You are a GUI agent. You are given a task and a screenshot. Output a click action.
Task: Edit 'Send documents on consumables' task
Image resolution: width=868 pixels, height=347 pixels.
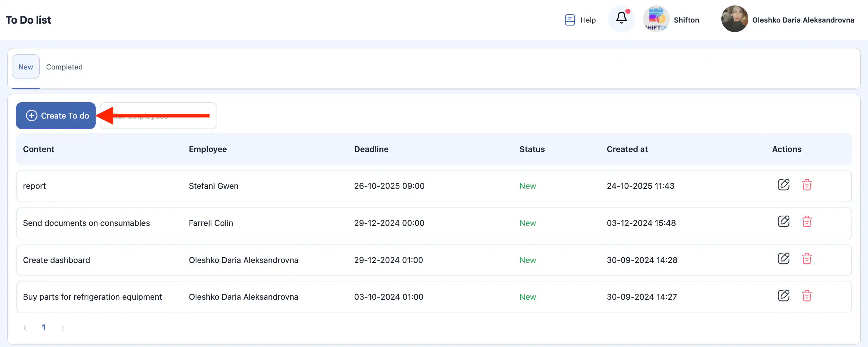[783, 222]
